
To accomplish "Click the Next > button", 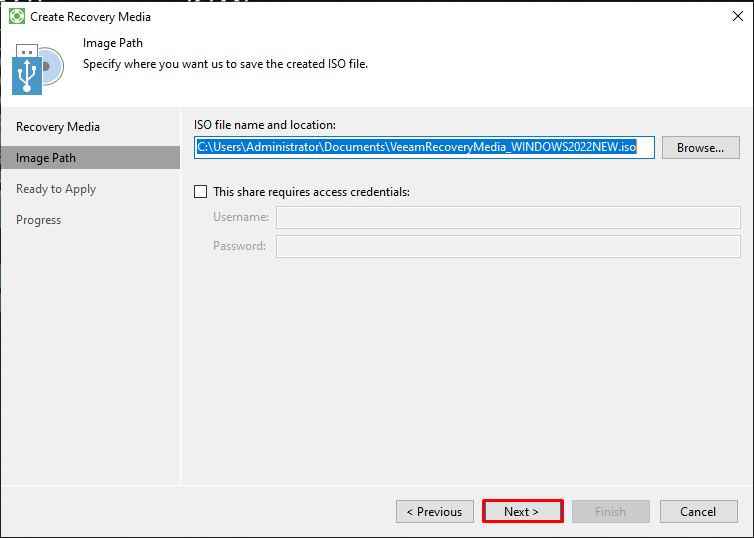I will 523,511.
